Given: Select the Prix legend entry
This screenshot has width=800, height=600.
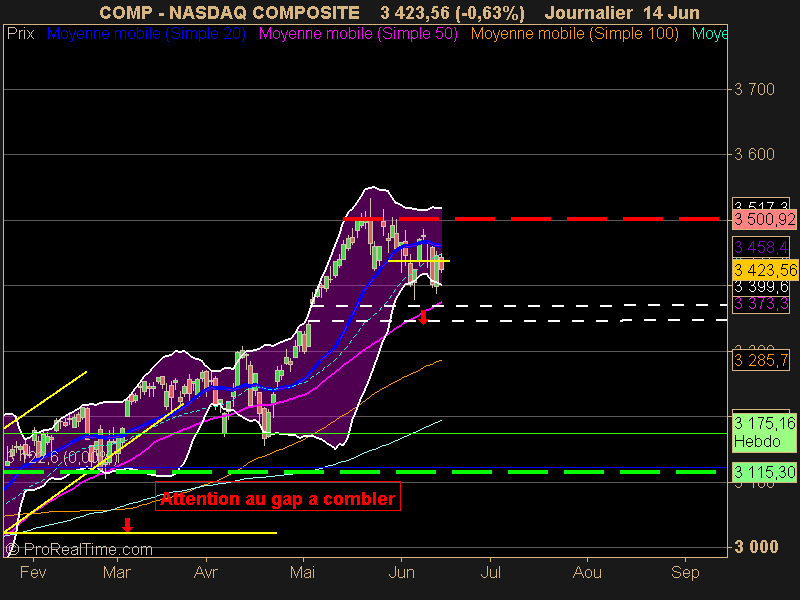Looking at the screenshot, I should (20, 34).
